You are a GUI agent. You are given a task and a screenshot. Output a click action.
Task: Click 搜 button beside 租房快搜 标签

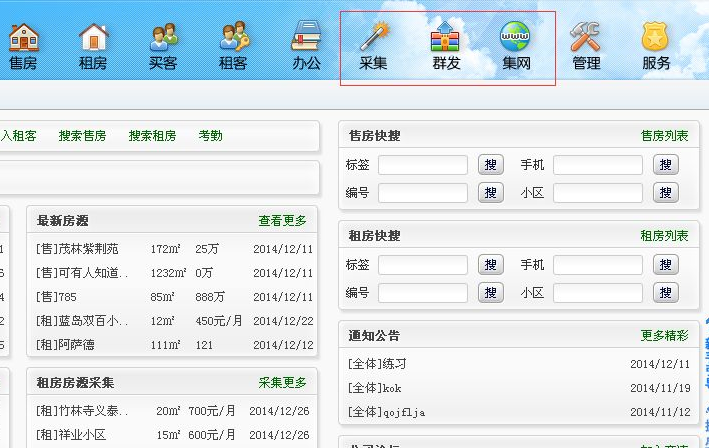coord(491,265)
